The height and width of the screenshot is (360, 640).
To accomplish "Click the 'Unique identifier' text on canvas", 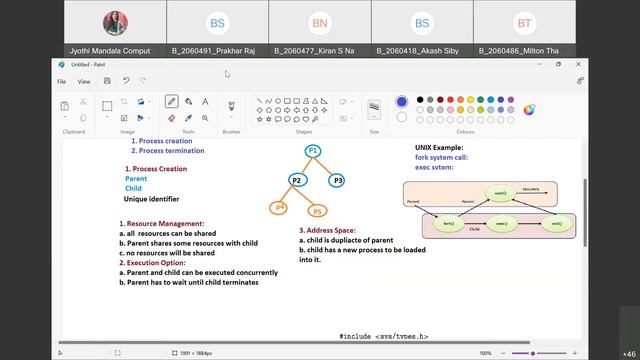I will [151, 199].
